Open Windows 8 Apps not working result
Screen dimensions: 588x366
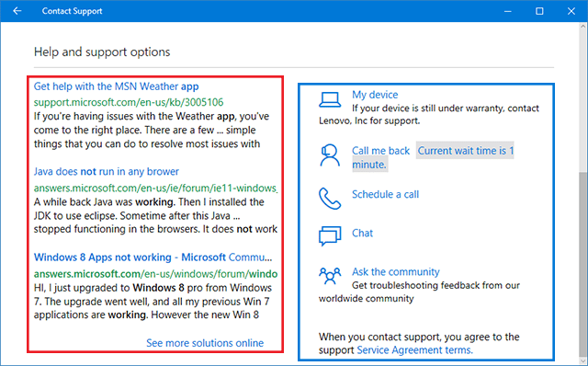coord(153,257)
